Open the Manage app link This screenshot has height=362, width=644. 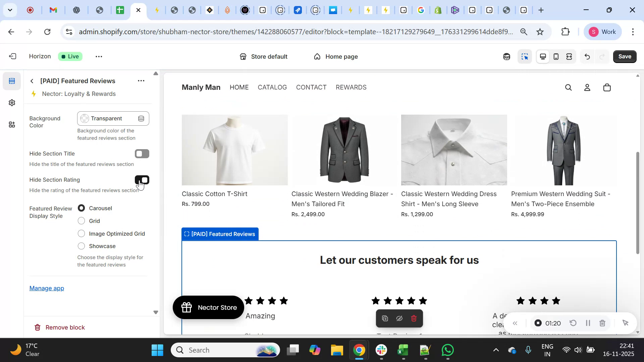[47, 288]
